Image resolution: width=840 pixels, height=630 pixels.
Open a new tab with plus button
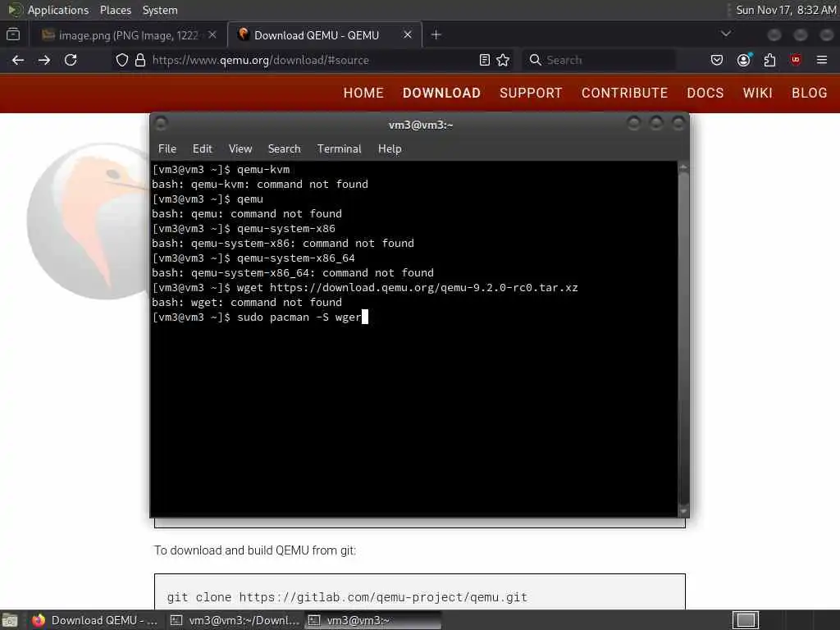coord(436,34)
